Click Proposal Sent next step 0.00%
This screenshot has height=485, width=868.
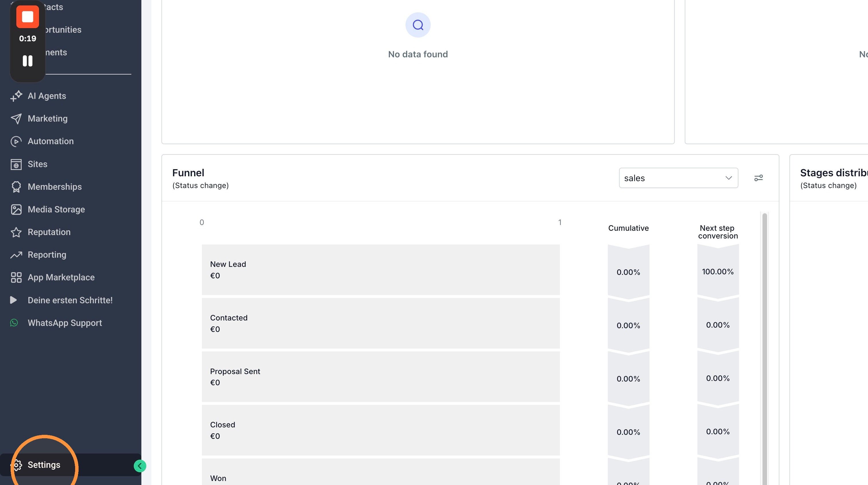point(718,378)
